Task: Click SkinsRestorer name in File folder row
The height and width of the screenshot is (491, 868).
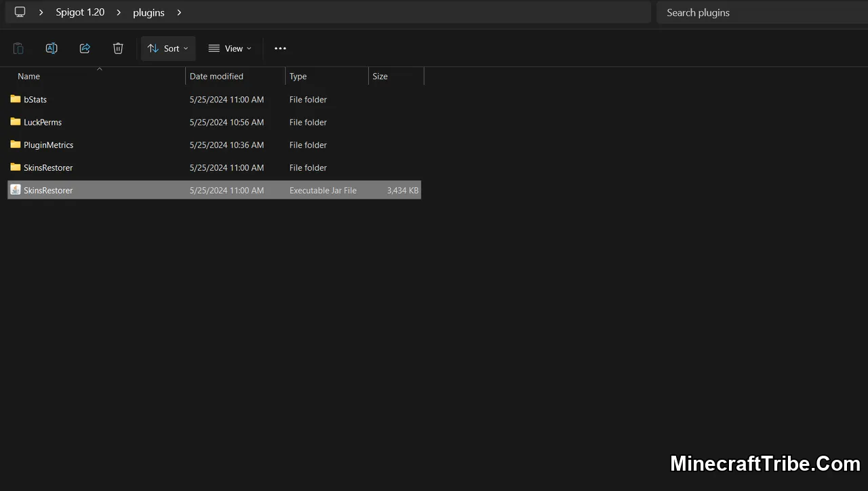Action: click(48, 168)
